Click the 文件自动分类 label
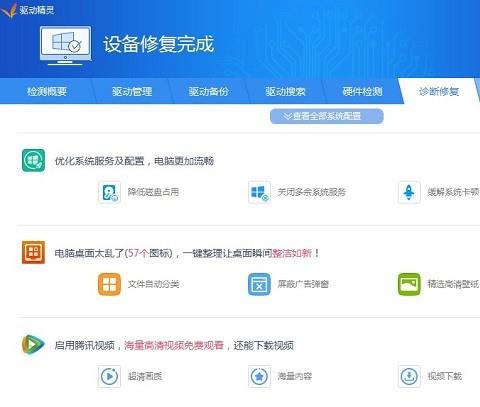The image size is (480, 407). 153,284
